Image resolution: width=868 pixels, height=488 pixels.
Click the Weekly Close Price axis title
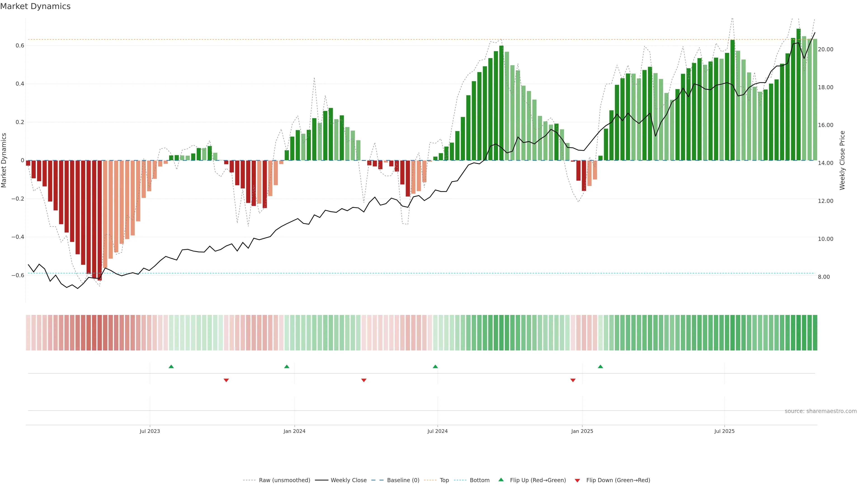pos(842,160)
